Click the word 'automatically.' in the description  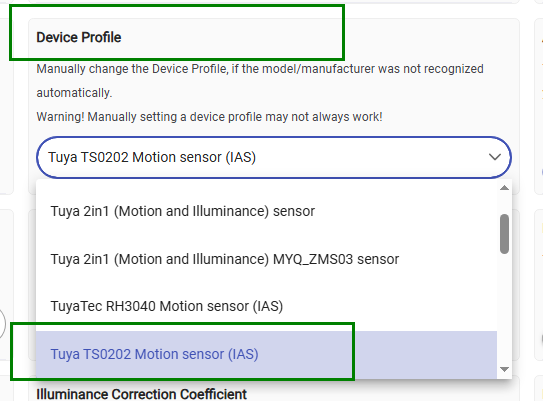click(x=74, y=93)
